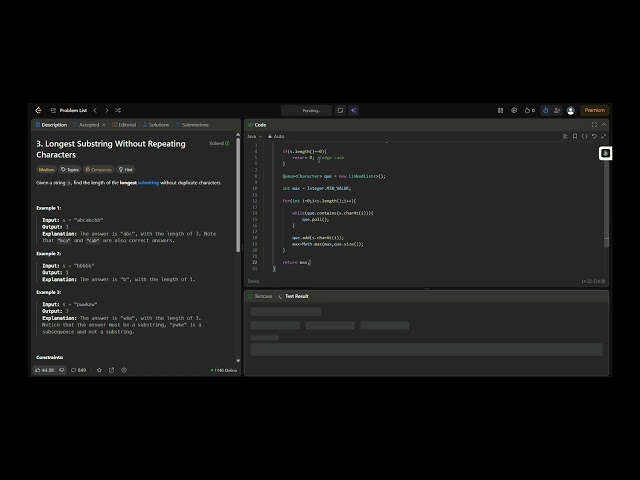Open the Java language dropdown
This screenshot has width=640, height=480.
[254, 136]
